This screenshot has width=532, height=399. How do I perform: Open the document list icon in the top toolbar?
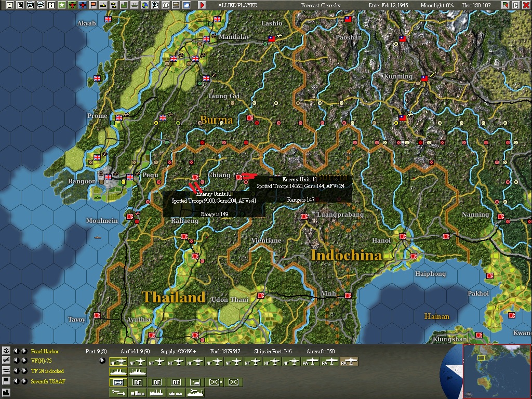[20, 5]
